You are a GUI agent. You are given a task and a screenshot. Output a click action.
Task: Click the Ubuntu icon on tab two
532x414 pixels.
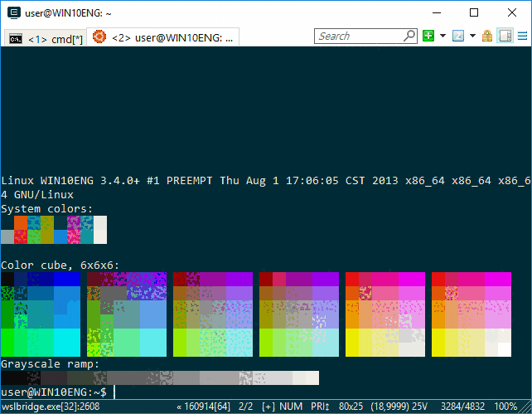click(x=99, y=37)
